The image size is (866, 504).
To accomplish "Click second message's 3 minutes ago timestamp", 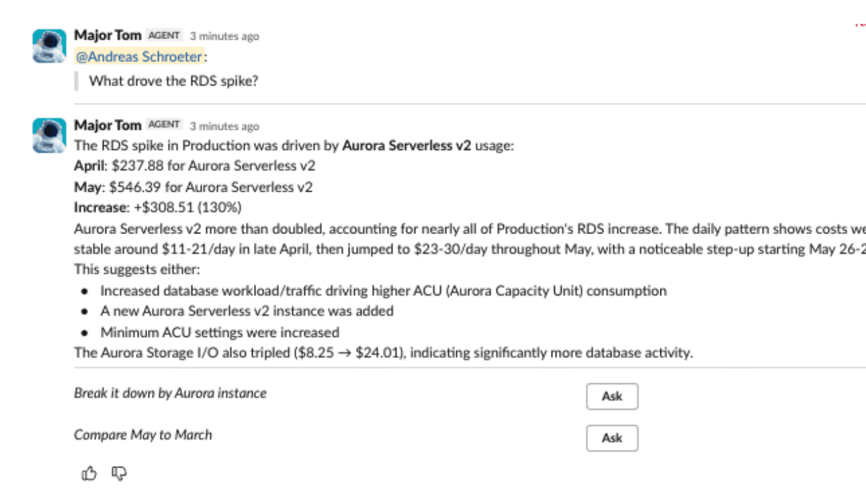I will pyautogui.click(x=224, y=126).
